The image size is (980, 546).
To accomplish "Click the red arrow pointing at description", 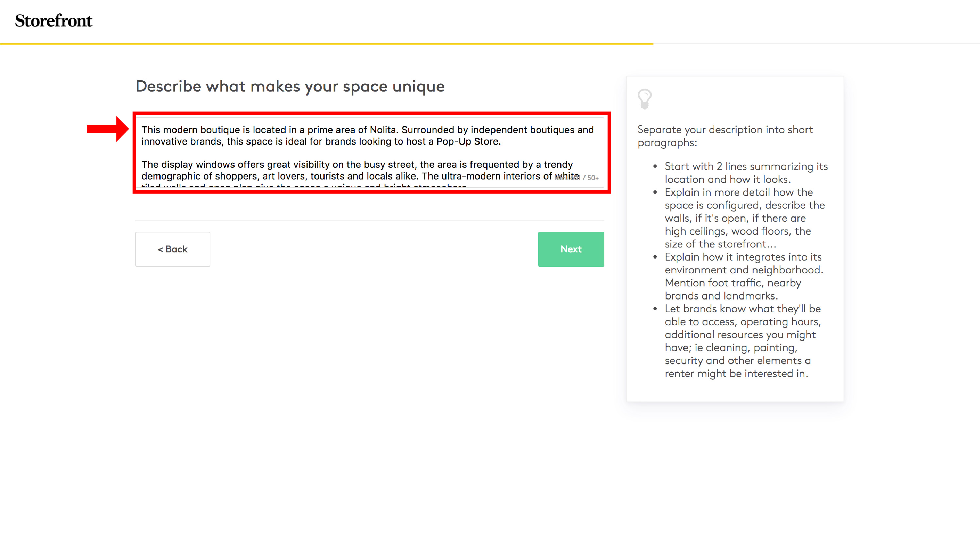I will [x=108, y=129].
